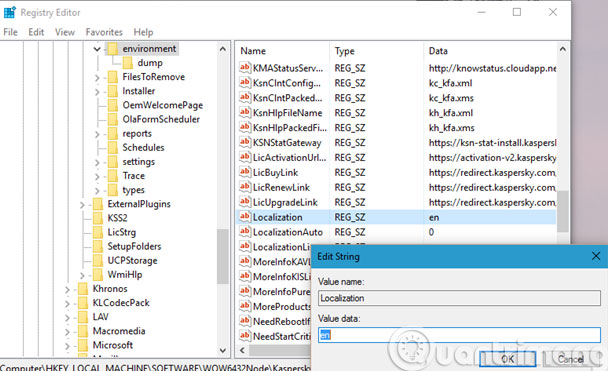608x371 pixels.
Task: Click the KsnClntPacked string value icon
Action: tap(245, 98)
